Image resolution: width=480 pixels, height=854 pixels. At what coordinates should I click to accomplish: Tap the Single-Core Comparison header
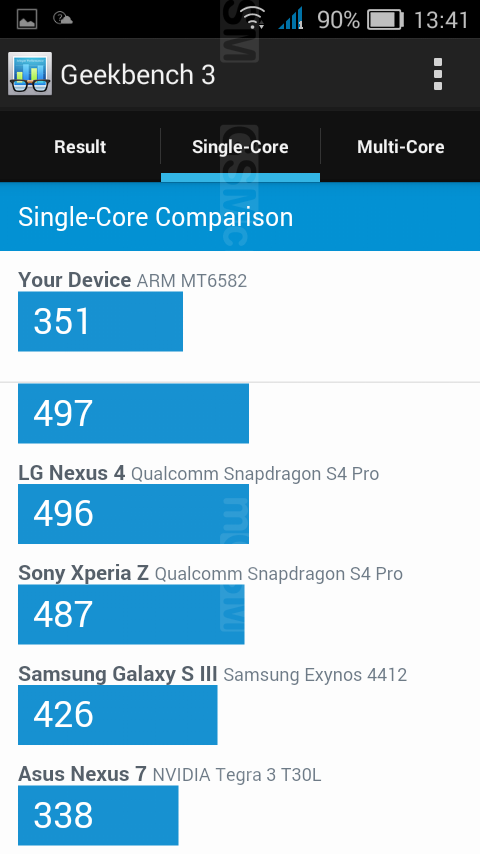240,217
